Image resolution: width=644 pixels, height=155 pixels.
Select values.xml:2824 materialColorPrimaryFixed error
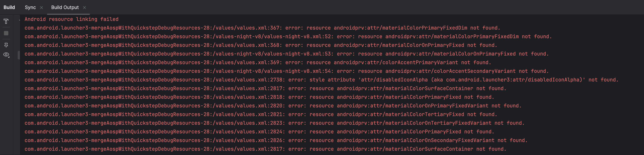tap(259, 132)
